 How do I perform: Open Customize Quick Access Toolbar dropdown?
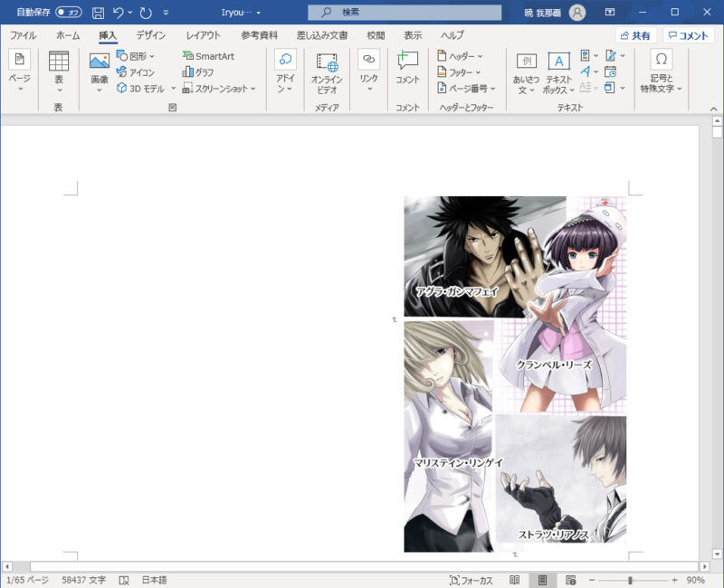click(166, 13)
